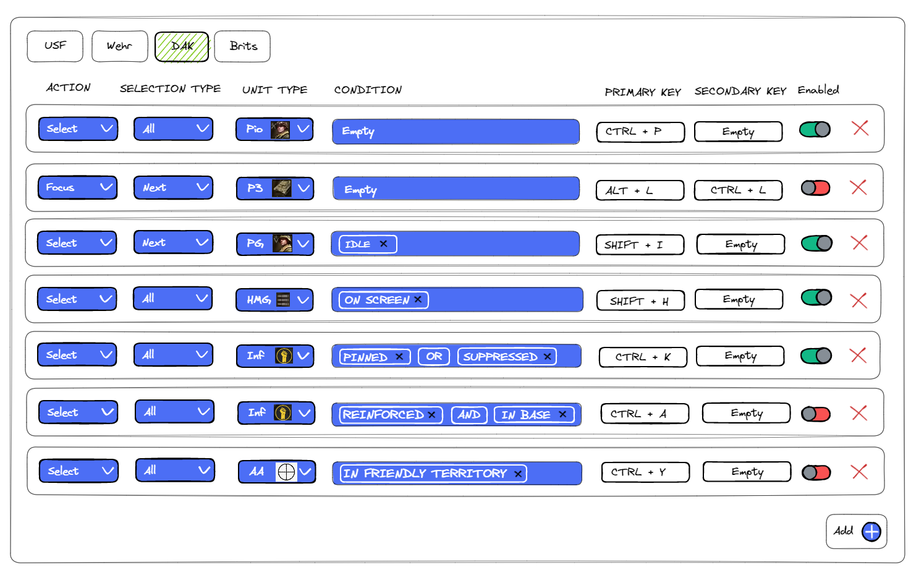Click empty condition field in Pio row
The height and width of the screenshot is (588, 924).
(x=456, y=132)
